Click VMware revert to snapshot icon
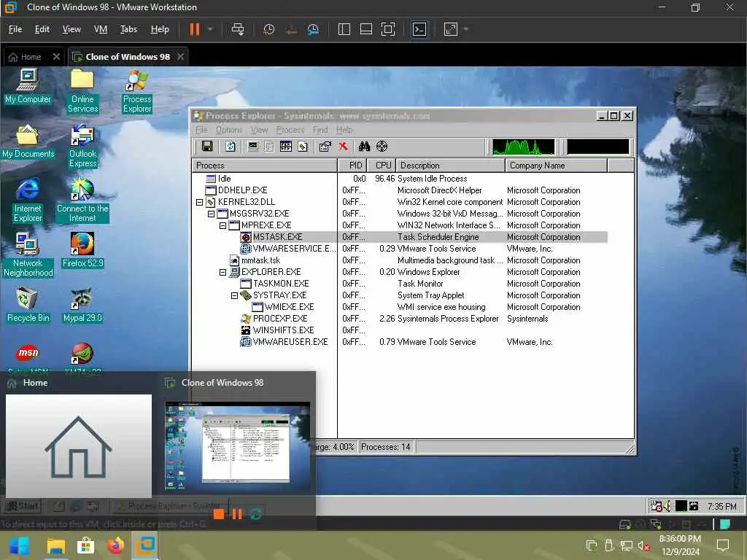Viewport: 747px width, 560px height. pyautogui.click(x=291, y=29)
